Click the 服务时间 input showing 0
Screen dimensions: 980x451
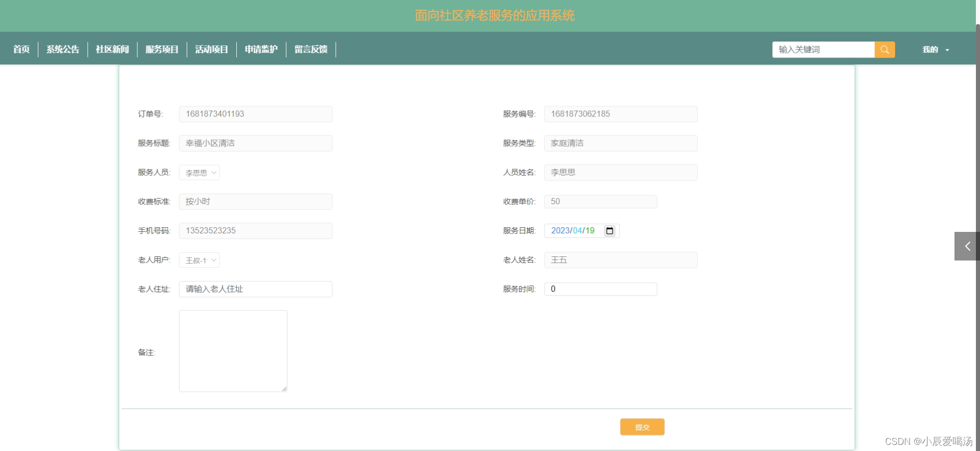(601, 289)
